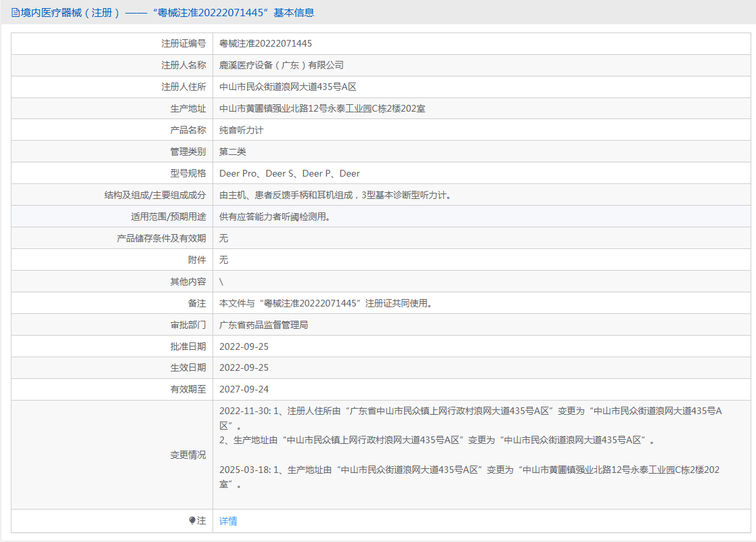Screen dimensions: 756x542
Task: Click the 批准日期 row label
Action: [188, 346]
